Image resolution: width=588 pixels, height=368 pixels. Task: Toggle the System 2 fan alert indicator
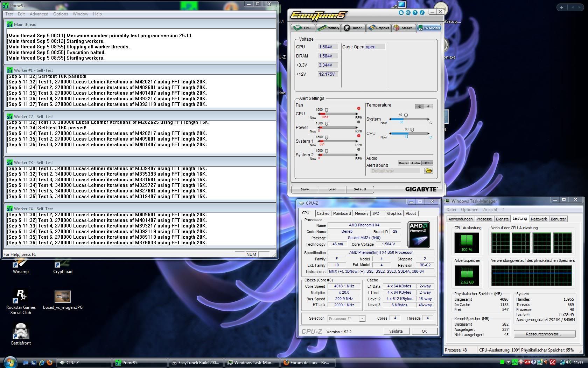358,149
